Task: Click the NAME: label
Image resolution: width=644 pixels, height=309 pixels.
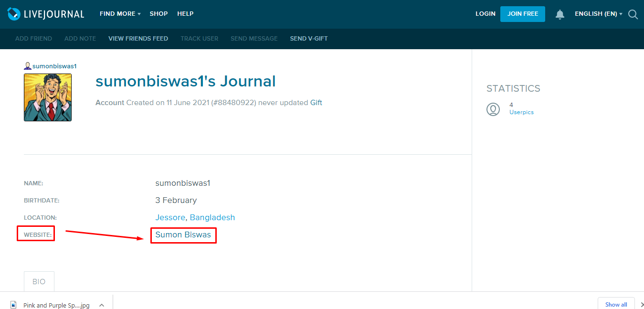Action: [x=33, y=183]
